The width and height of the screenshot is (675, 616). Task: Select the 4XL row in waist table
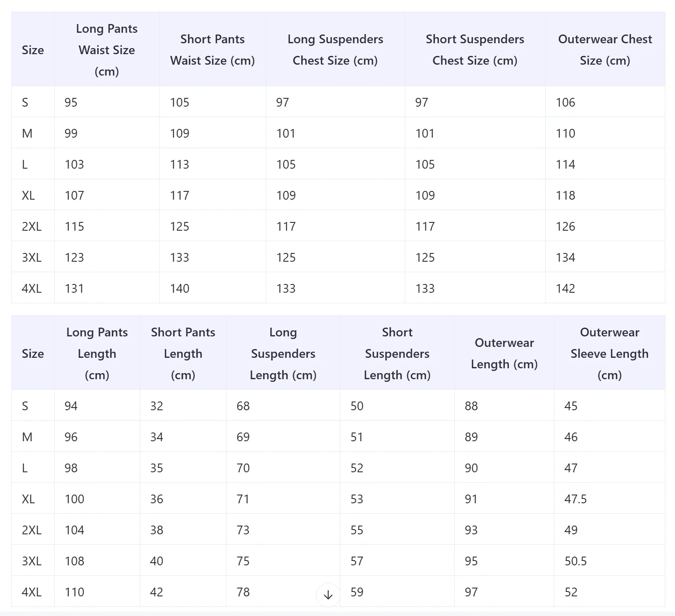click(338, 288)
